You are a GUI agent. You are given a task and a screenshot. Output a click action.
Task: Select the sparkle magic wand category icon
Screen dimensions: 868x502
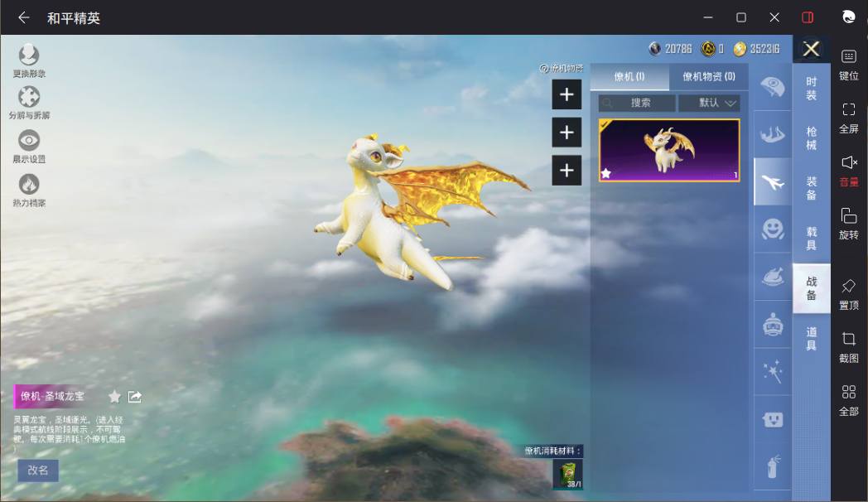coord(773,371)
